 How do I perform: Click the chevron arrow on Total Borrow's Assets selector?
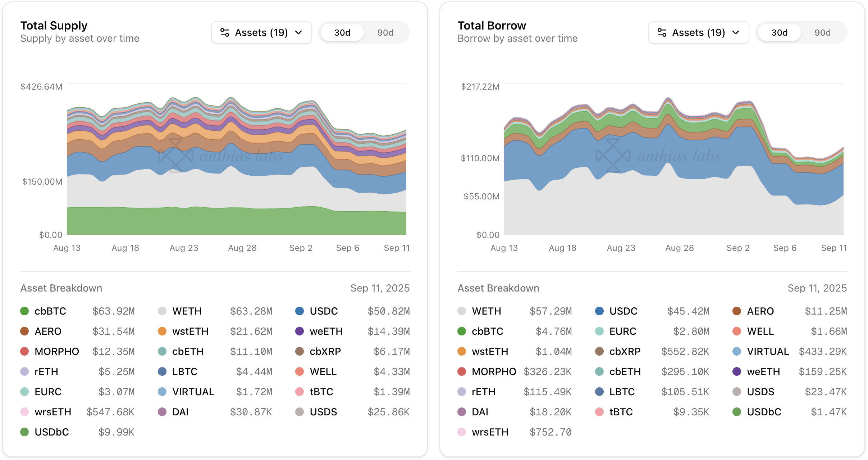coord(736,32)
